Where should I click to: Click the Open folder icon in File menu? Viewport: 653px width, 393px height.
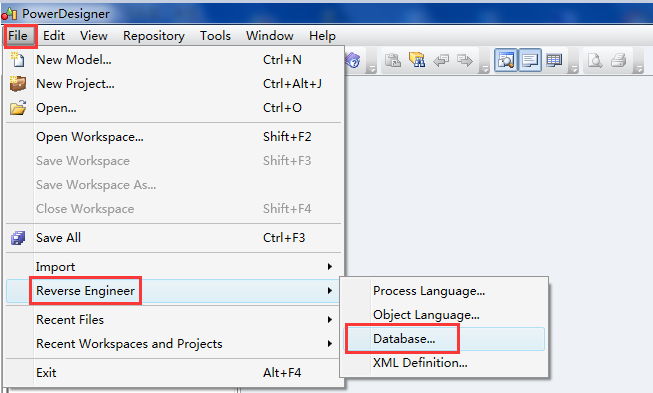18,108
